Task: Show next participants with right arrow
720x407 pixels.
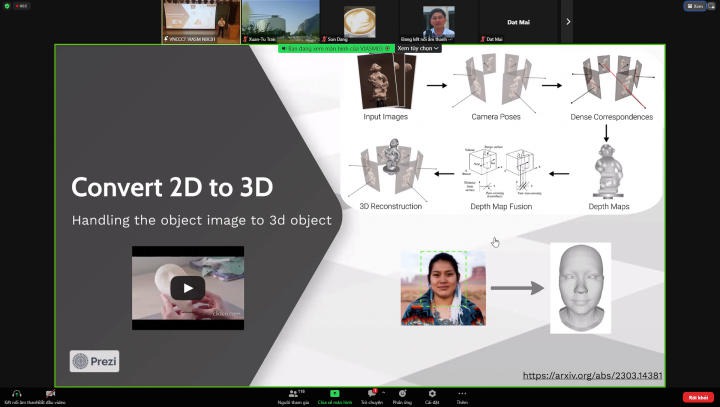Action: pos(568,22)
